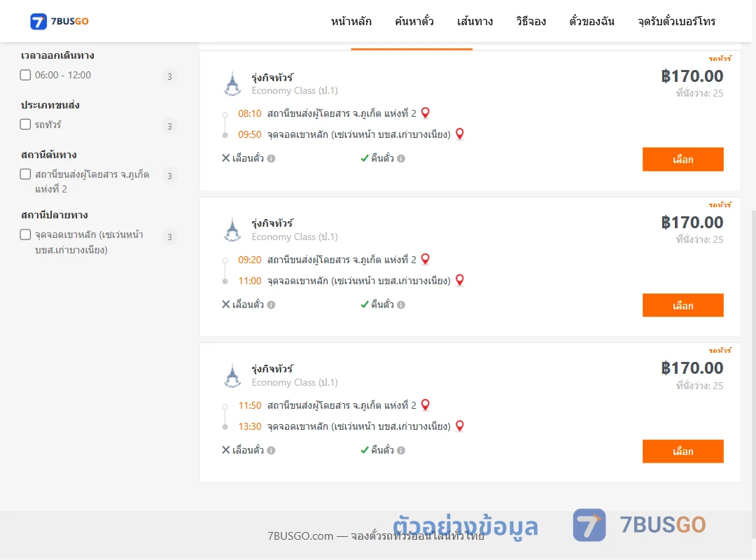Click the X icon beside เลื่อนตั๋ว, 08:10 trip

225,157
